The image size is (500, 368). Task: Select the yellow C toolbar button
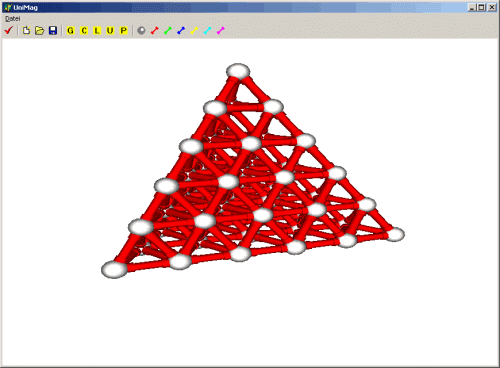84,30
